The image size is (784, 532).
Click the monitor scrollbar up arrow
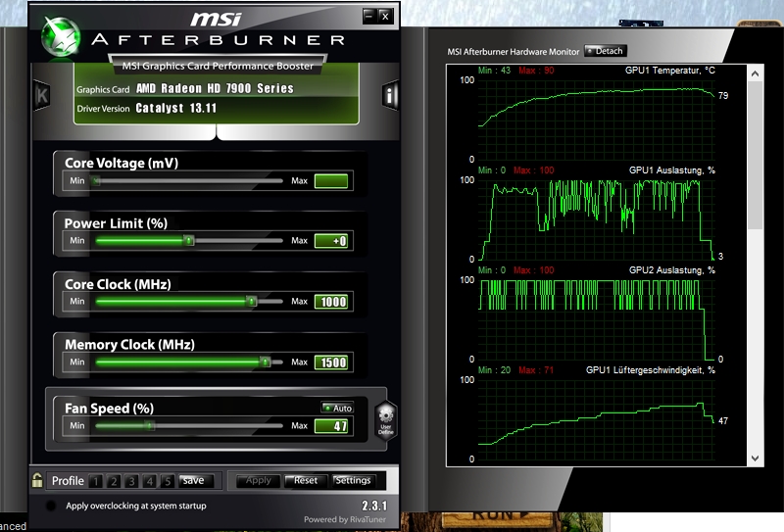tap(755, 73)
